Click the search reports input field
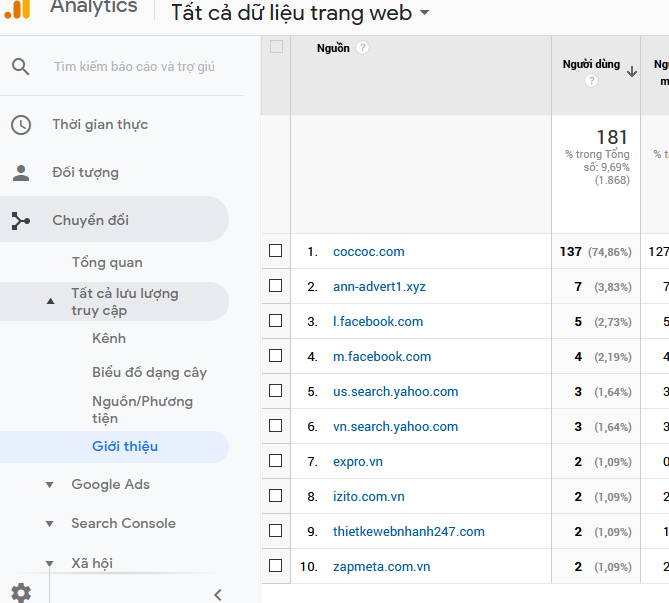This screenshot has width=669, height=603. pos(135,67)
